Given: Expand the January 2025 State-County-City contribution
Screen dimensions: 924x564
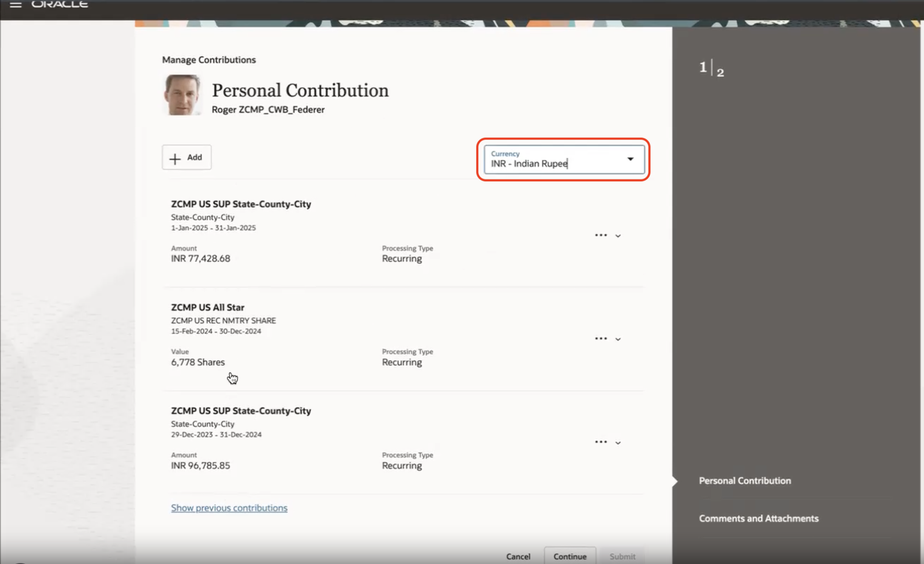Looking at the screenshot, I should coord(618,236).
